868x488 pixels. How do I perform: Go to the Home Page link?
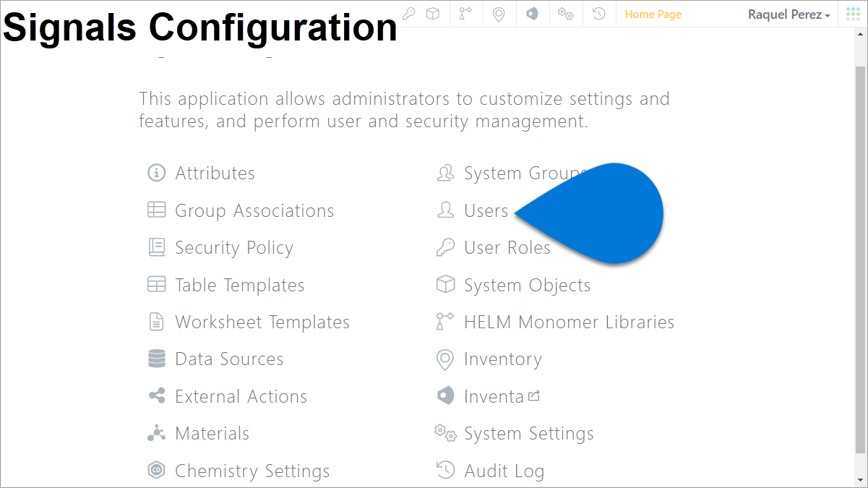pos(653,14)
